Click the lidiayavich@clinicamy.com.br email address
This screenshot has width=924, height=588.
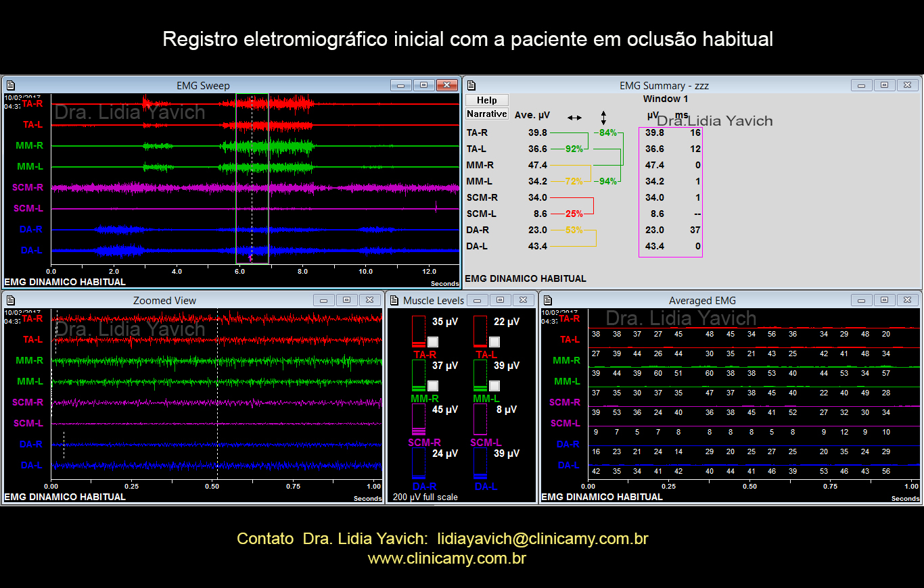coord(542,539)
